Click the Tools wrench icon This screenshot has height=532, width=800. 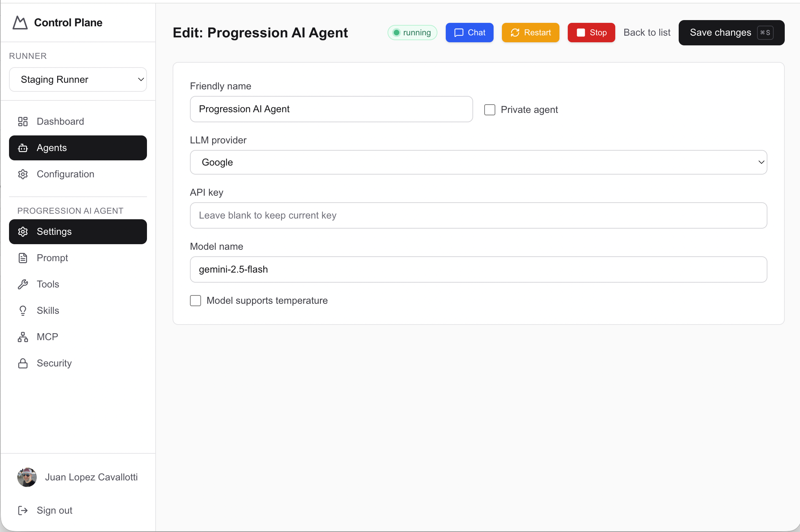pos(23,284)
